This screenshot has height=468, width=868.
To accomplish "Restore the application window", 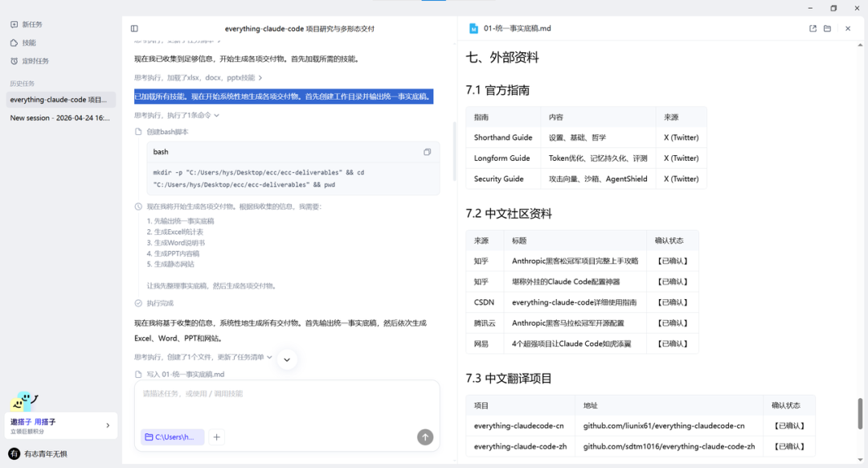I will pyautogui.click(x=833, y=8).
